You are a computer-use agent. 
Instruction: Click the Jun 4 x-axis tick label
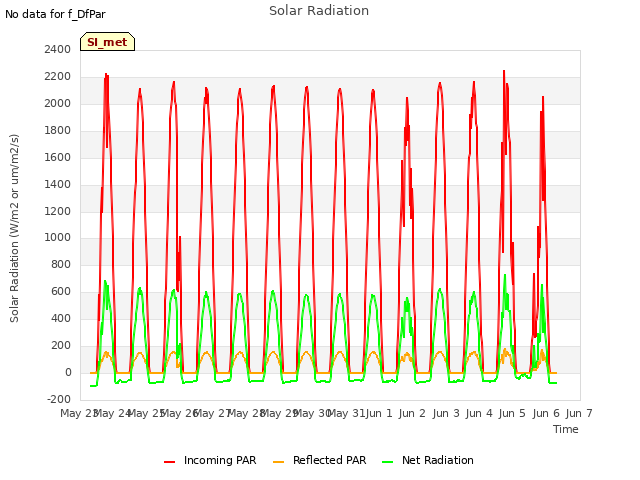[x=479, y=413]
